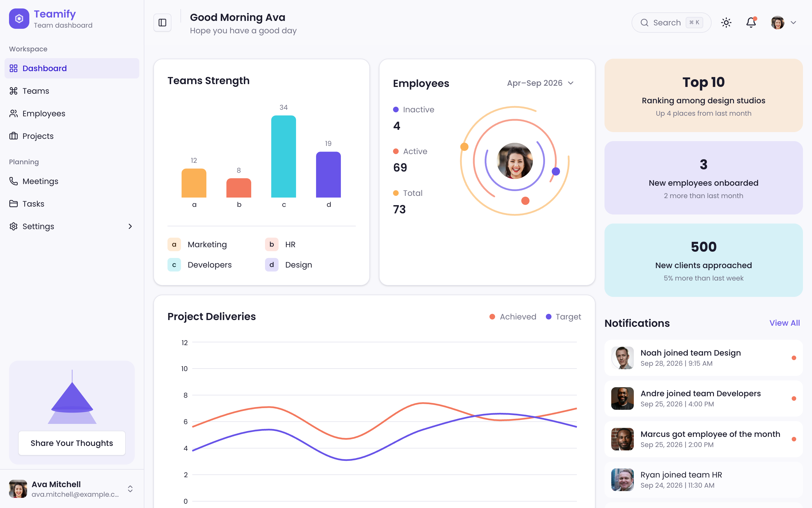
Task: Click the Design legend badge 'd'
Action: pyautogui.click(x=272, y=265)
